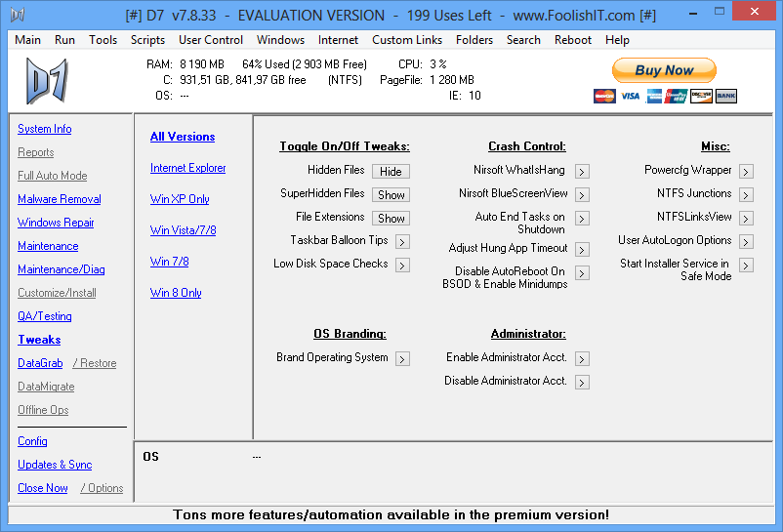Image resolution: width=783 pixels, height=532 pixels.
Task: Open Auto End Tasks on Shutdown arrow
Action: click(582, 218)
